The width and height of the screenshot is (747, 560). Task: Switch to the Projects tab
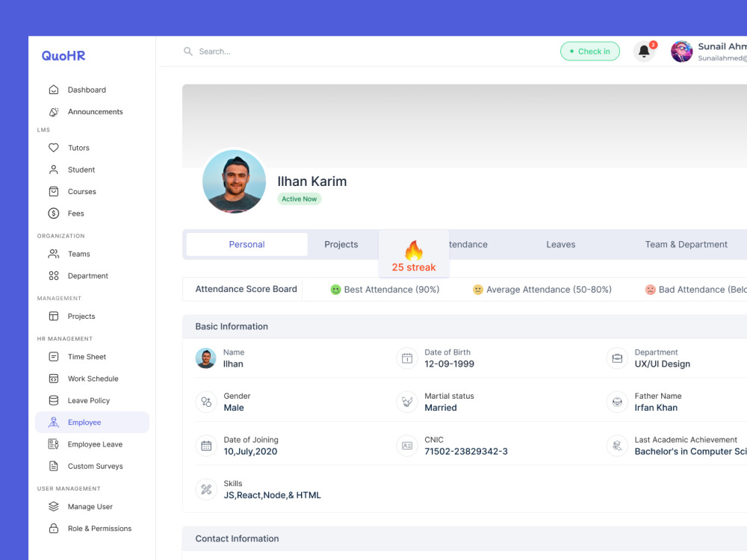341,244
